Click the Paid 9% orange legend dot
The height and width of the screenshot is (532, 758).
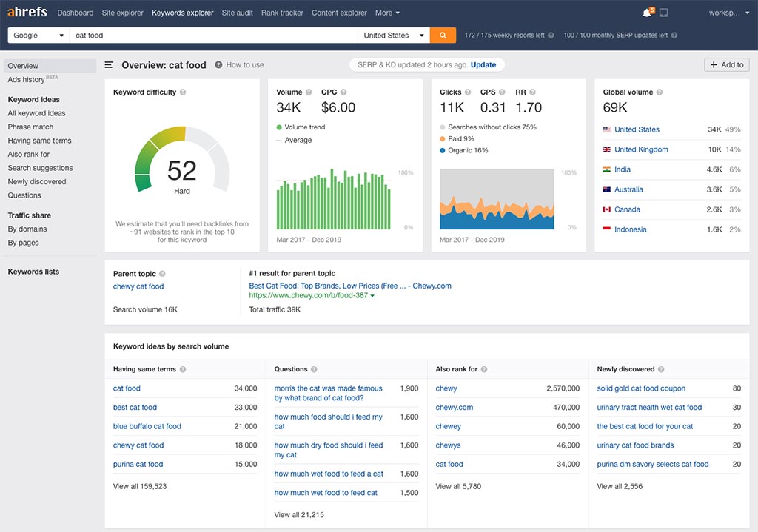coord(443,138)
